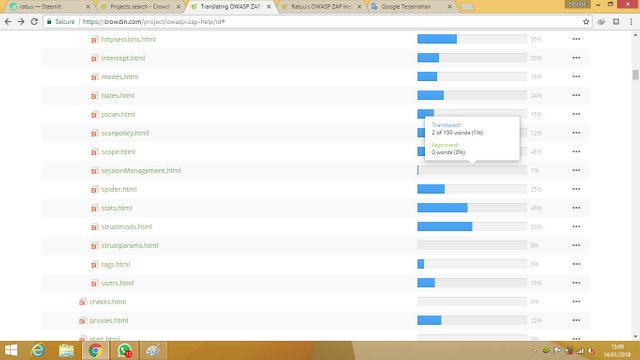640x360 pixels.
Task: Open Internet Explorer from taskbar
Action: 38,351
